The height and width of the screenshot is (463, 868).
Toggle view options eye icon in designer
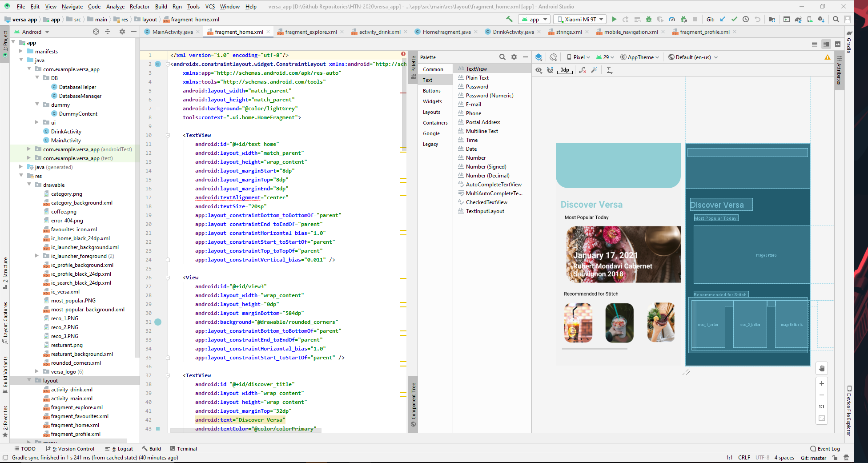click(x=538, y=70)
